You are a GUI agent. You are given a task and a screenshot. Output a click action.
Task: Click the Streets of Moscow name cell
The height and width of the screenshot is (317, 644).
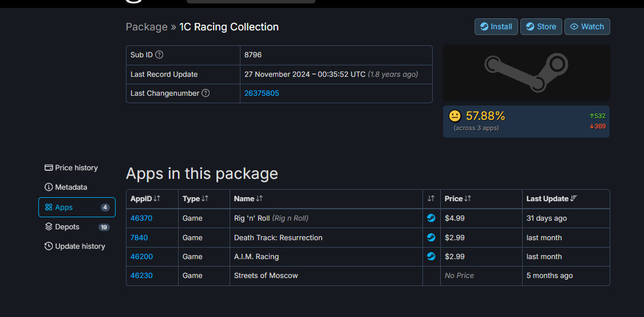pyautogui.click(x=326, y=276)
